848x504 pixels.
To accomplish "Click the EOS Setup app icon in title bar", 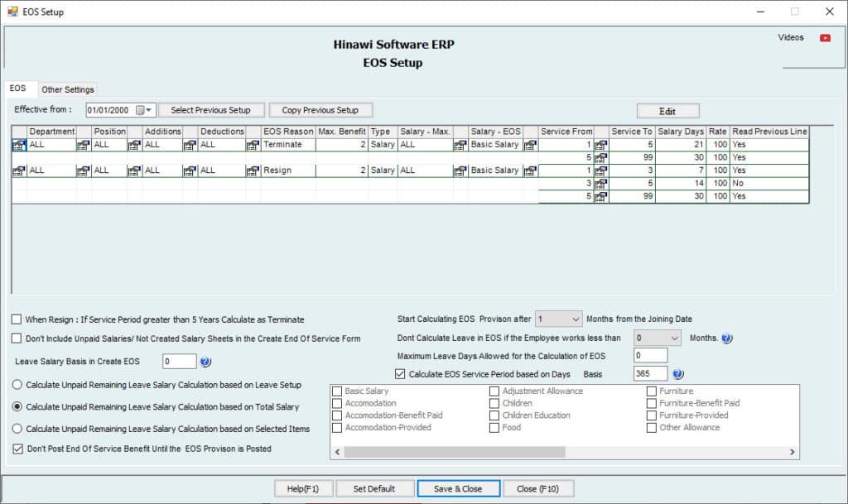I will 12,12.
